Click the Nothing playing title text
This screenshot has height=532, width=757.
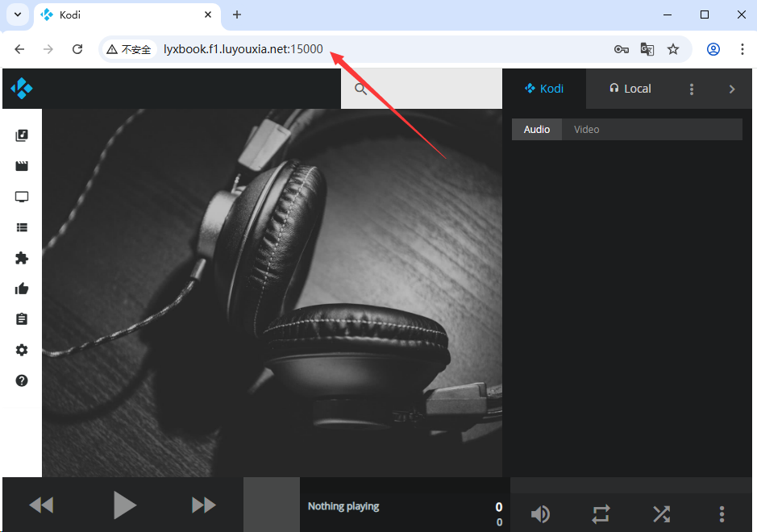tap(343, 506)
